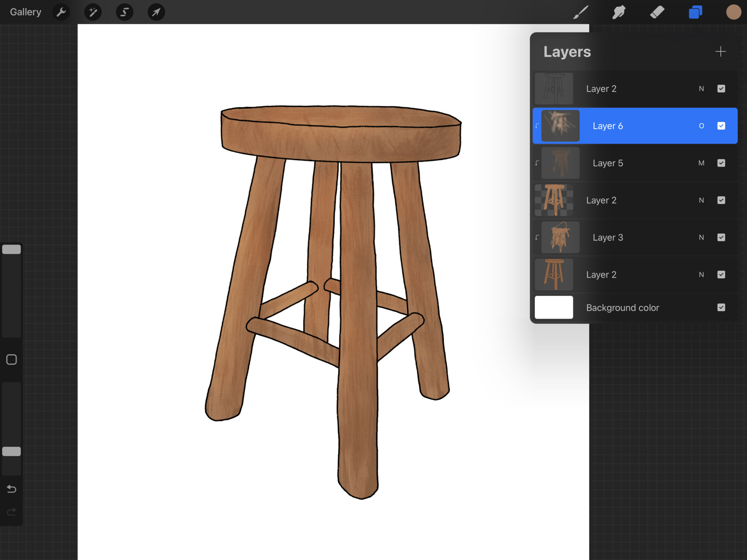Tap the Background color white thumbnail
The height and width of the screenshot is (560, 747).
[x=554, y=307]
